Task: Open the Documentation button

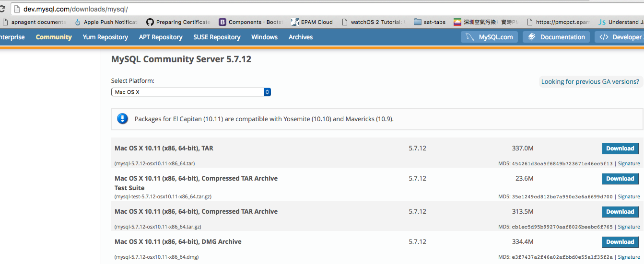Action: pos(556,37)
